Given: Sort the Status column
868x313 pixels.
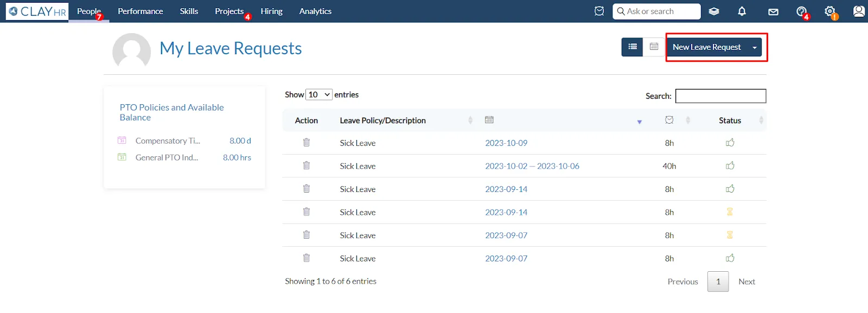Looking at the screenshot, I should [x=761, y=120].
